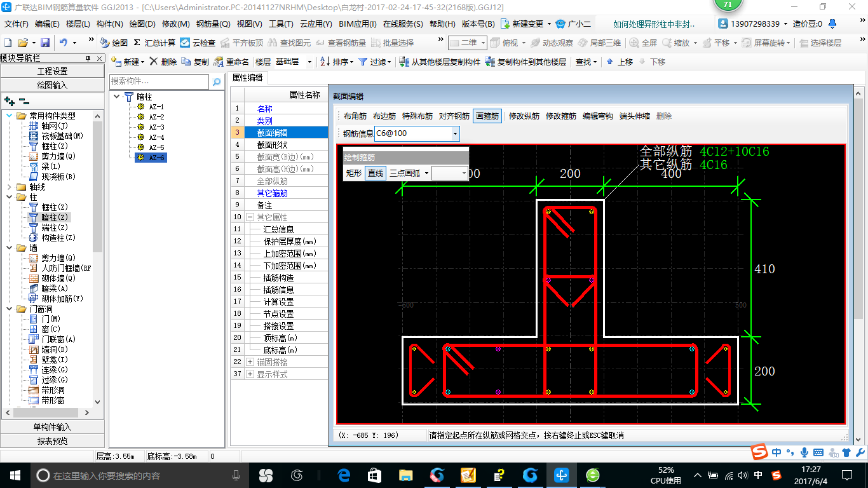Viewport: 868px width, 488px height.
Task: Click the 删除 delete X icon
Action: pos(154,62)
